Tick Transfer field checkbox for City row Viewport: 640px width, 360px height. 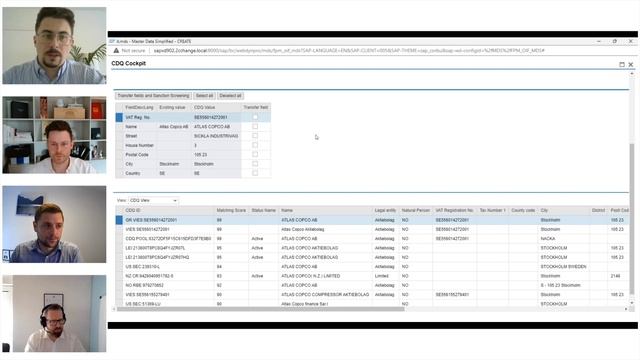[255, 164]
